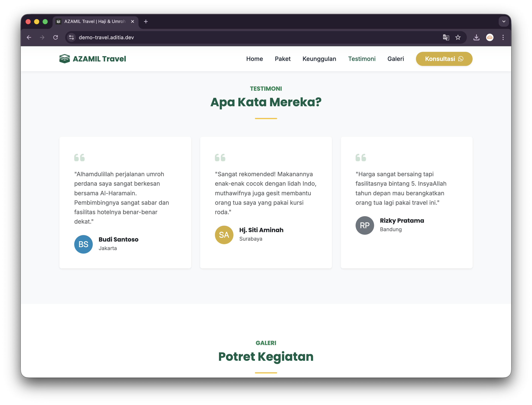Click the BS avatar for Budi Santoso
The width and height of the screenshot is (532, 405).
coord(83,244)
